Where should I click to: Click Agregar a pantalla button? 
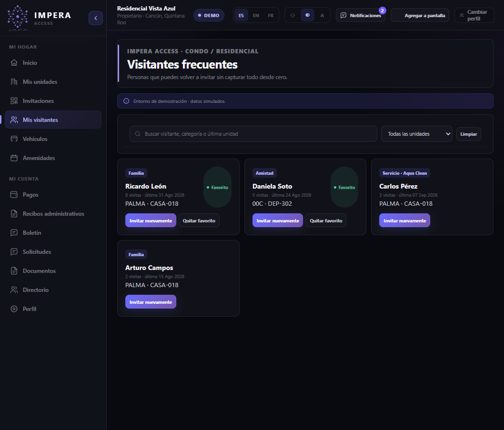pyautogui.click(x=420, y=15)
